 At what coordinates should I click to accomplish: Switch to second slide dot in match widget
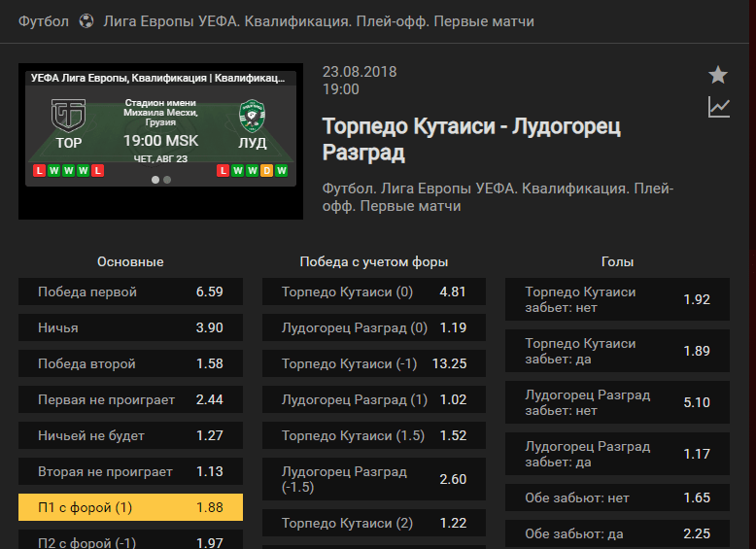coord(167,180)
